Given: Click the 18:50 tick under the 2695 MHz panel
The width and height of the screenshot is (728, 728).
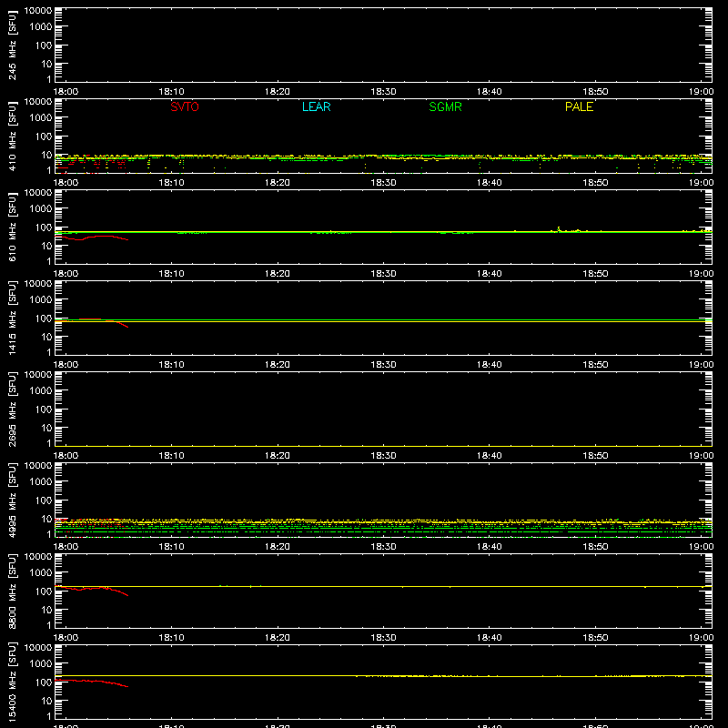Looking at the screenshot, I should pos(595,456).
